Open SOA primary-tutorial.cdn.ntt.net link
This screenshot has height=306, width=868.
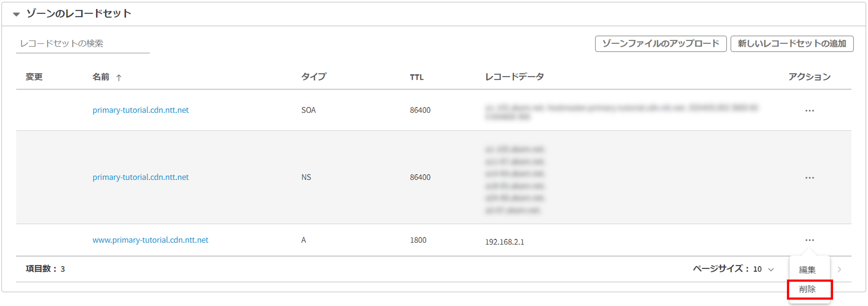point(140,110)
